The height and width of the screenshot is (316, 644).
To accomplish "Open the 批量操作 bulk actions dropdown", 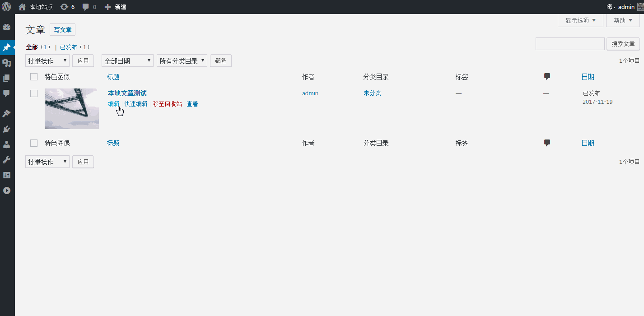I will (x=47, y=60).
